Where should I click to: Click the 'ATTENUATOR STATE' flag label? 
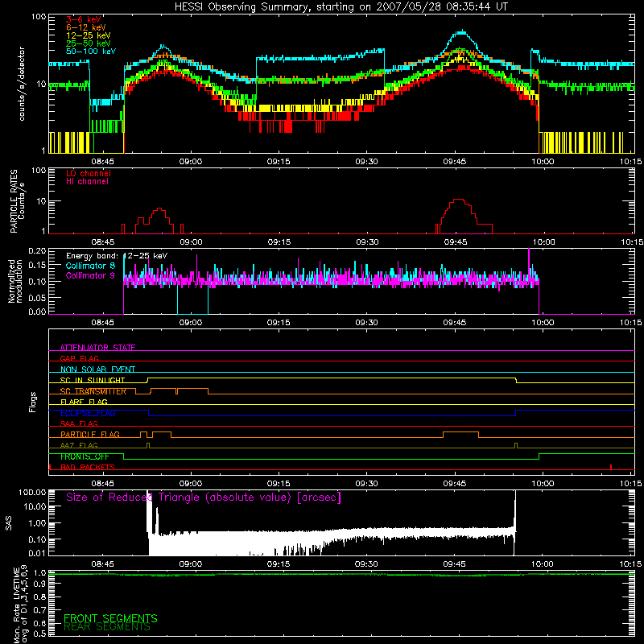coord(97,348)
